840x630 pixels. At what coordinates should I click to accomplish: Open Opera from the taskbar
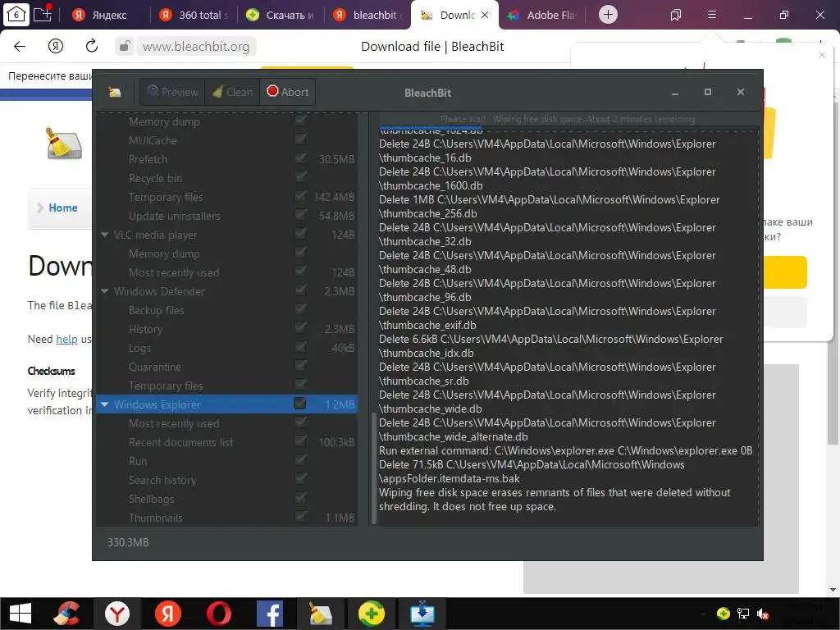pyautogui.click(x=218, y=614)
